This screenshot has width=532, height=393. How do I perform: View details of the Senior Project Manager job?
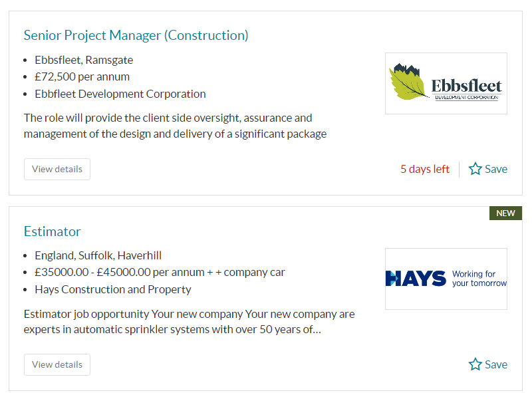coord(57,169)
